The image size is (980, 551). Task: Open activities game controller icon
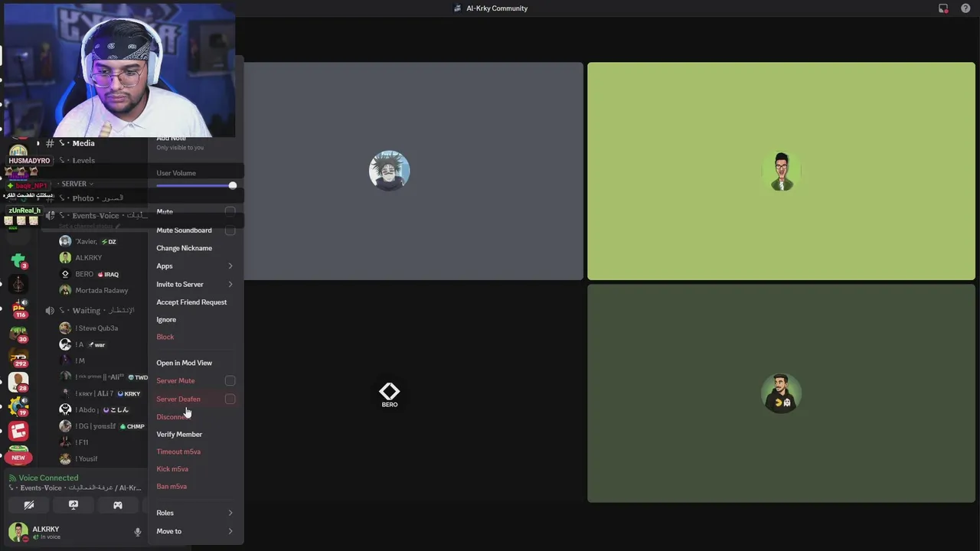(118, 505)
